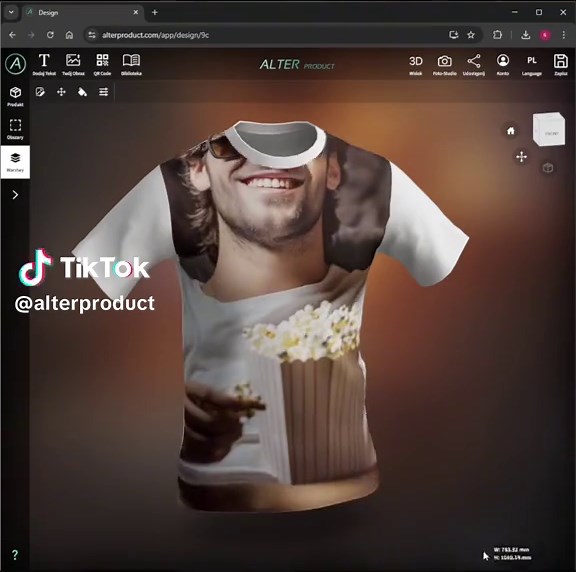This screenshot has width=576, height=572.
Task: Bookmark this page with star
Action: 471,35
